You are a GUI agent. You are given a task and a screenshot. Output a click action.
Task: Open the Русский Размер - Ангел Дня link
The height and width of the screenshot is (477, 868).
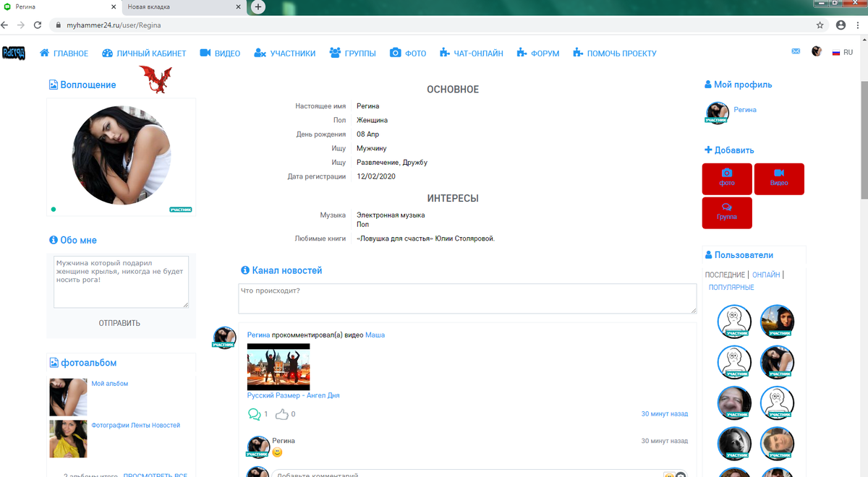293,395
